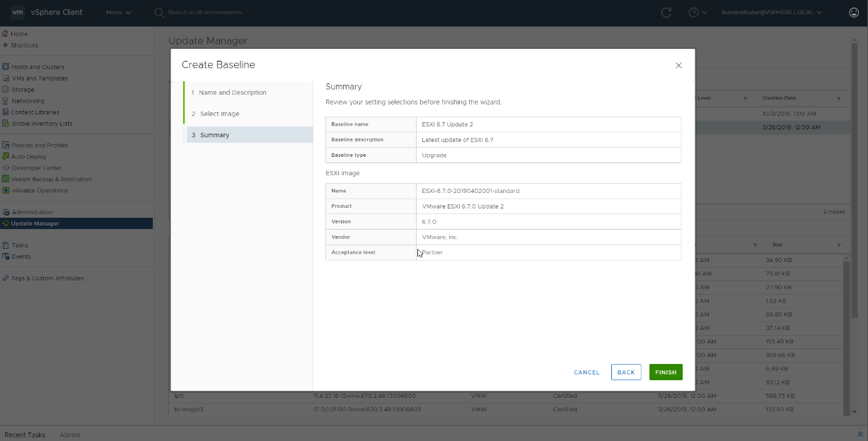Click the Search in all environments field
The height and width of the screenshot is (441, 868).
(x=204, y=12)
